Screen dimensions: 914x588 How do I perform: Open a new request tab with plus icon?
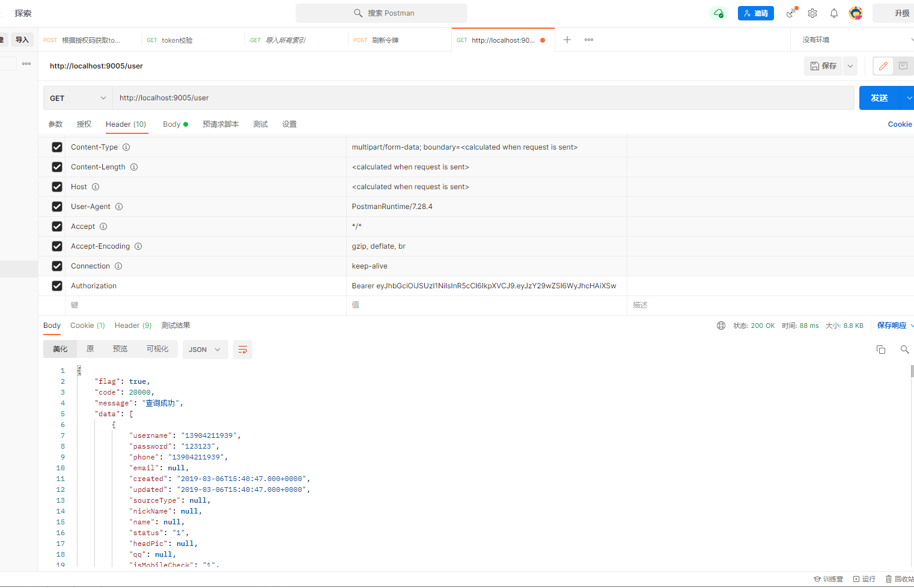click(x=567, y=40)
